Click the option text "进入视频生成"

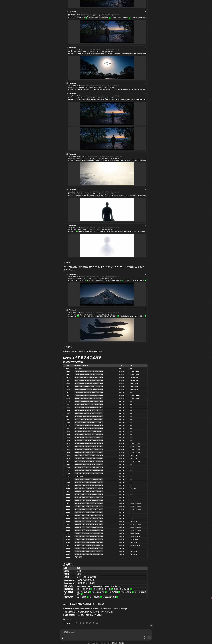point(70,612)
